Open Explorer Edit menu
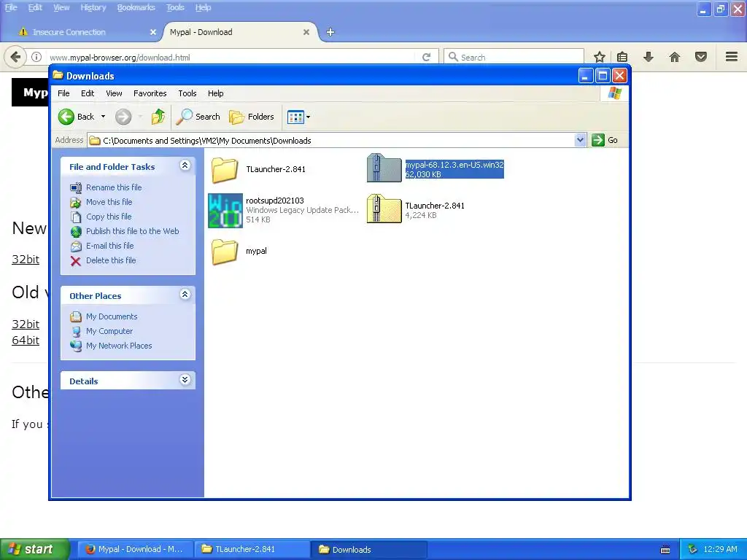The width and height of the screenshot is (747, 560). click(88, 93)
